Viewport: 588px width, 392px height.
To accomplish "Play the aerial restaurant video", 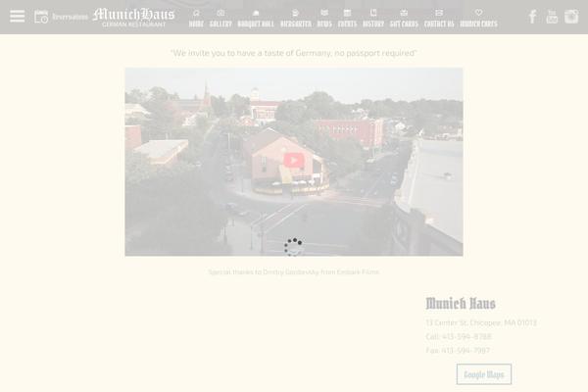I will pos(294,160).
